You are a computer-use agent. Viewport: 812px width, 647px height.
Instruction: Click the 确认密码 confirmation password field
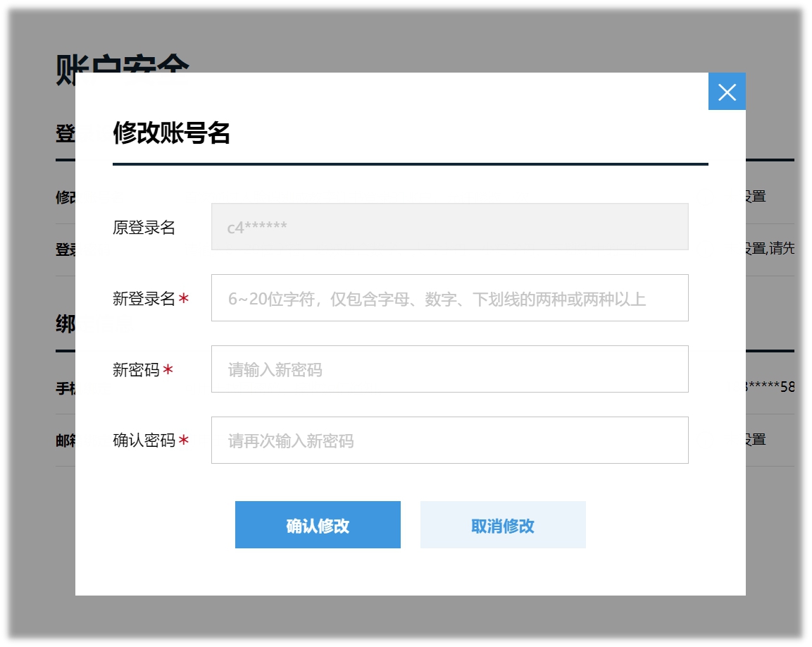tap(450, 440)
